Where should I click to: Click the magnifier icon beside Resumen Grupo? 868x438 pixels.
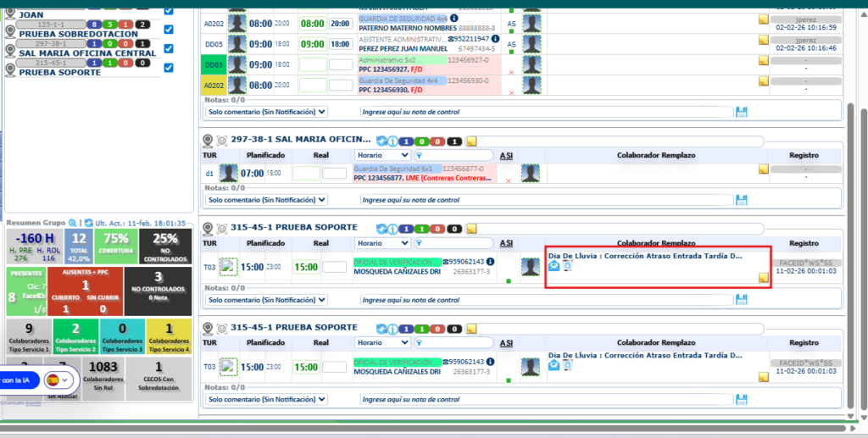(x=73, y=222)
